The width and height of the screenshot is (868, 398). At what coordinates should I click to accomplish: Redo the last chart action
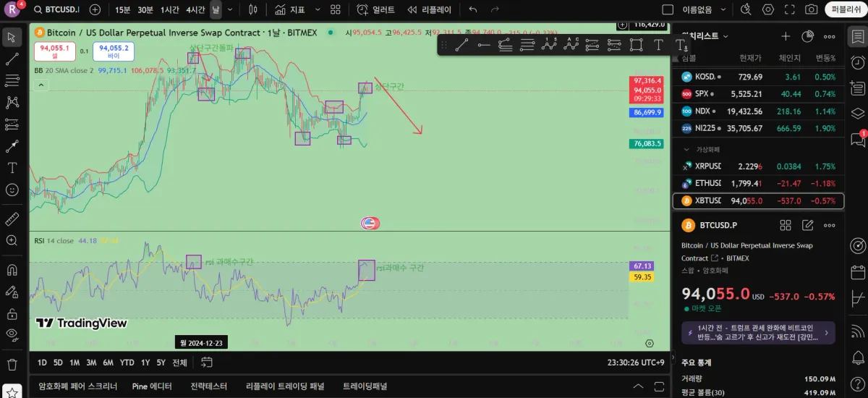pos(495,9)
